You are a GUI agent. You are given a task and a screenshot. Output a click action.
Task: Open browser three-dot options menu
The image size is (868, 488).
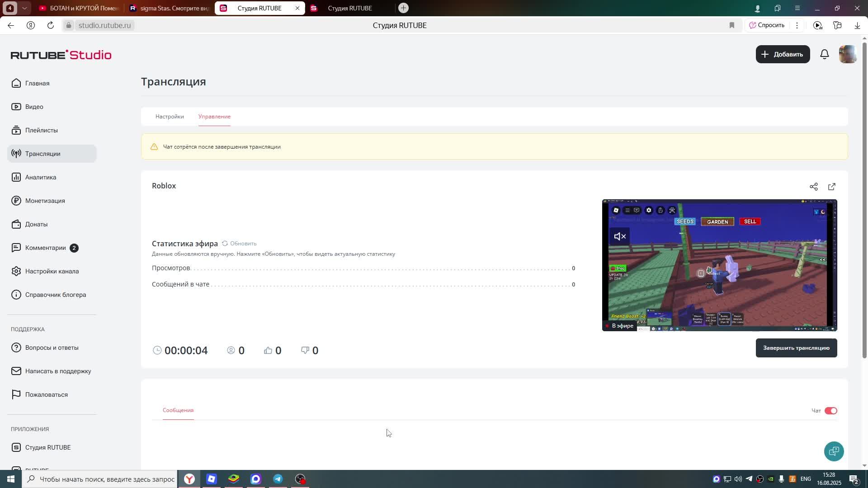[797, 25]
